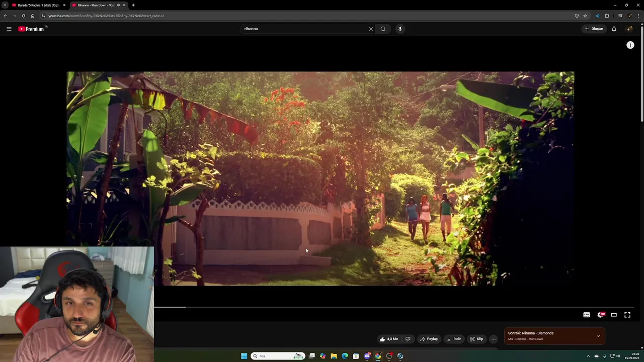Click the taskbar Ara search box

[278, 356]
